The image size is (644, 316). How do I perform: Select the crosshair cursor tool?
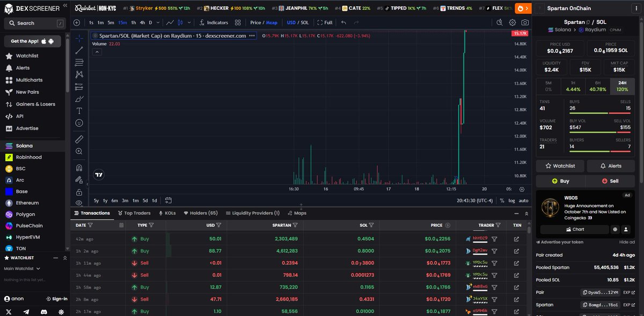click(x=79, y=38)
